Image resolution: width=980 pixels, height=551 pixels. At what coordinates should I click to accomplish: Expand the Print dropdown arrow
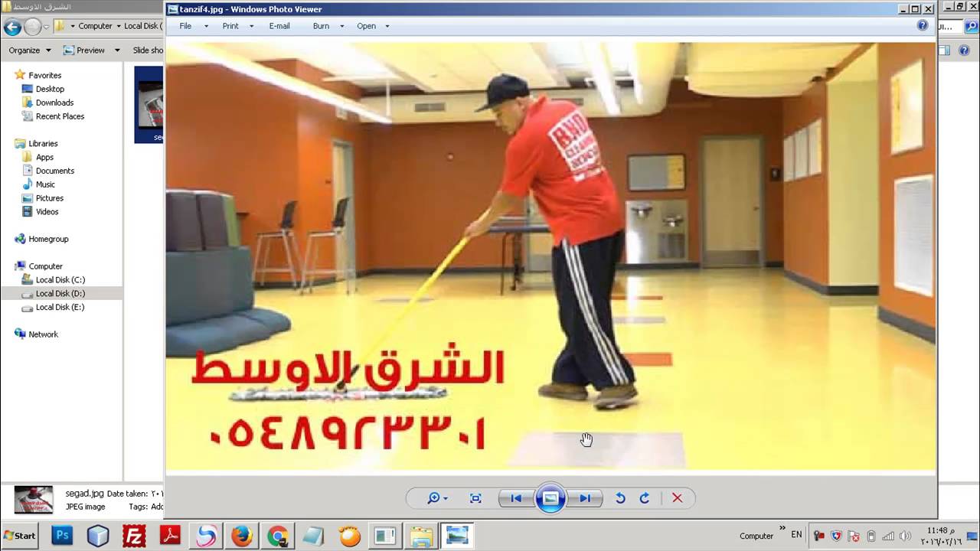pyautogui.click(x=251, y=26)
